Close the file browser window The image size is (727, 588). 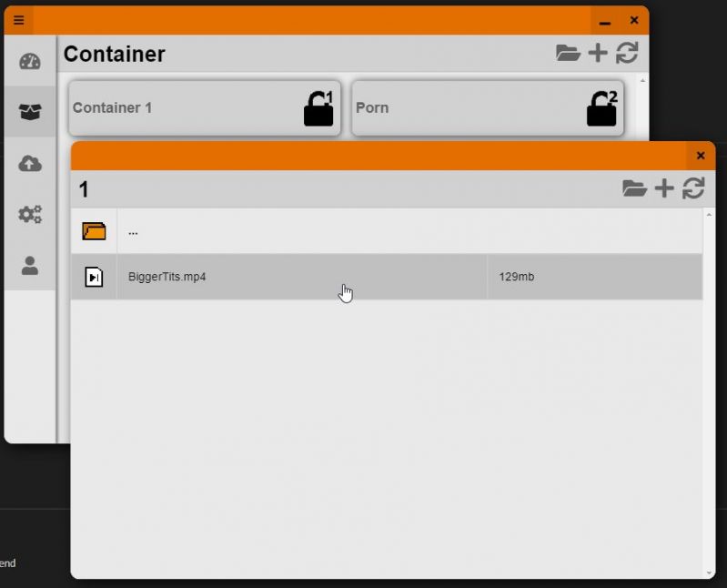pos(701,156)
